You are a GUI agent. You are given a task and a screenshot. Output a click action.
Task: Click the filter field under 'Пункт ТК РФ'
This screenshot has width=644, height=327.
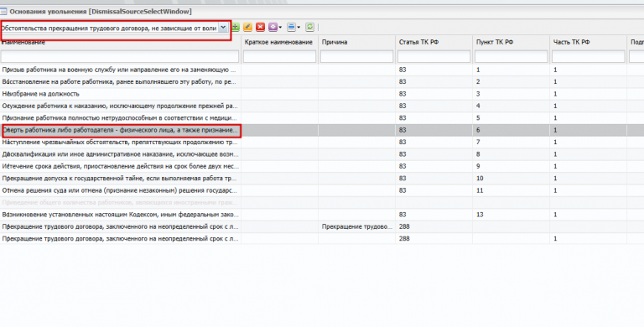coord(511,56)
